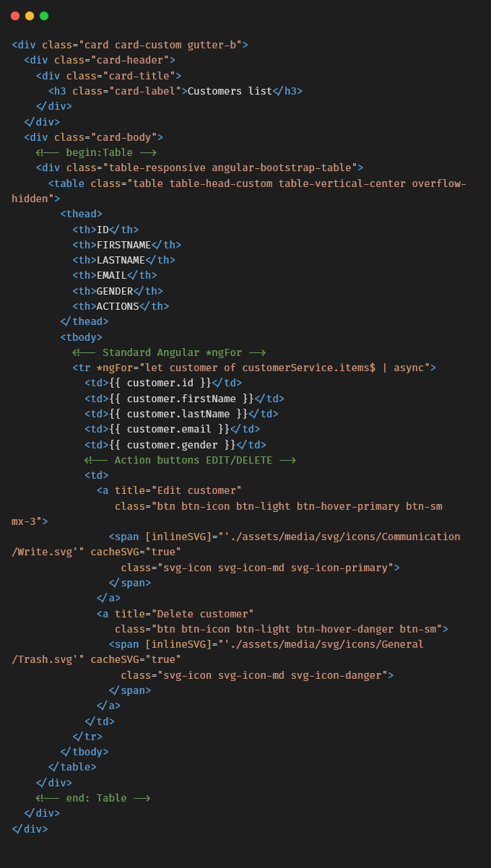Click the LASTNAME table header text
This screenshot has height=868, width=491.
tap(121, 260)
